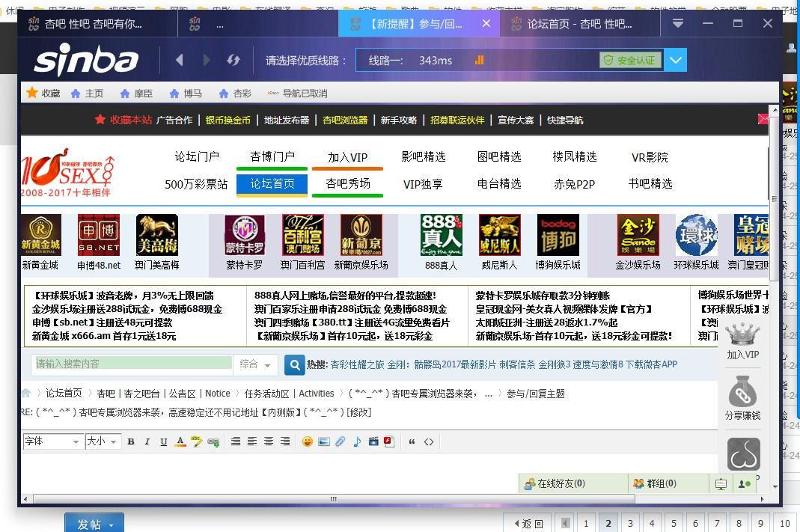Click the 银币换金币 top bar link
Viewport: 800px width, 532px height.
click(228, 120)
